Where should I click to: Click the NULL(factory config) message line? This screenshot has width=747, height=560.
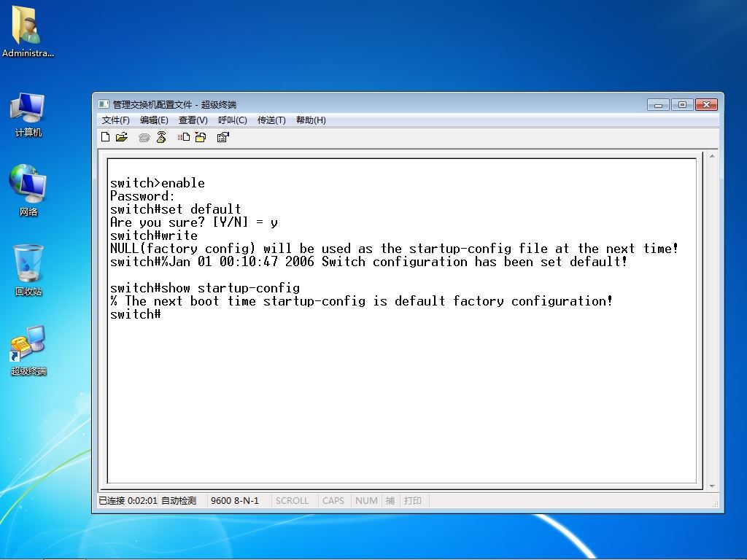click(394, 249)
